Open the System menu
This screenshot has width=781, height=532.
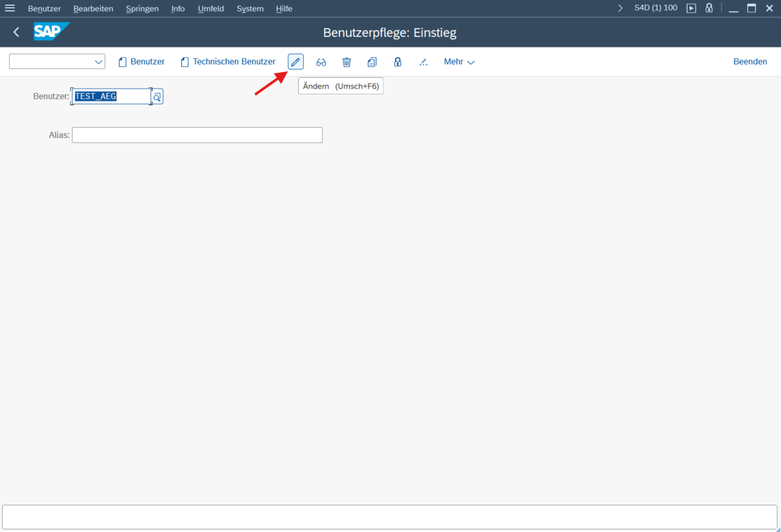tap(250, 8)
